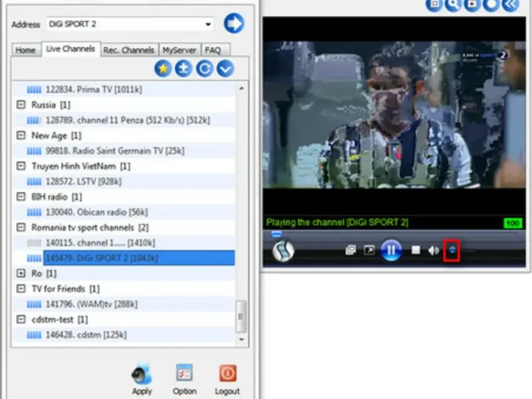Click the channel list scroll-down arrow
Image resolution: width=532 pixels, height=399 pixels.
point(241,339)
